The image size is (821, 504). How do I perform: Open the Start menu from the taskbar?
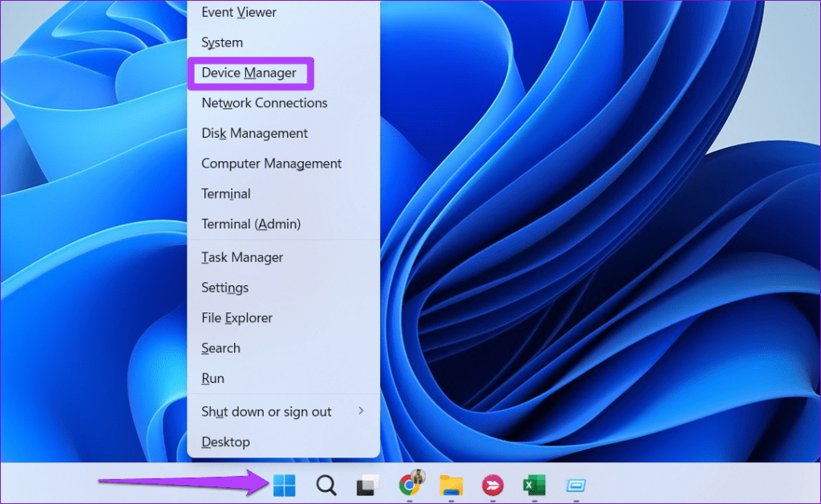click(284, 485)
